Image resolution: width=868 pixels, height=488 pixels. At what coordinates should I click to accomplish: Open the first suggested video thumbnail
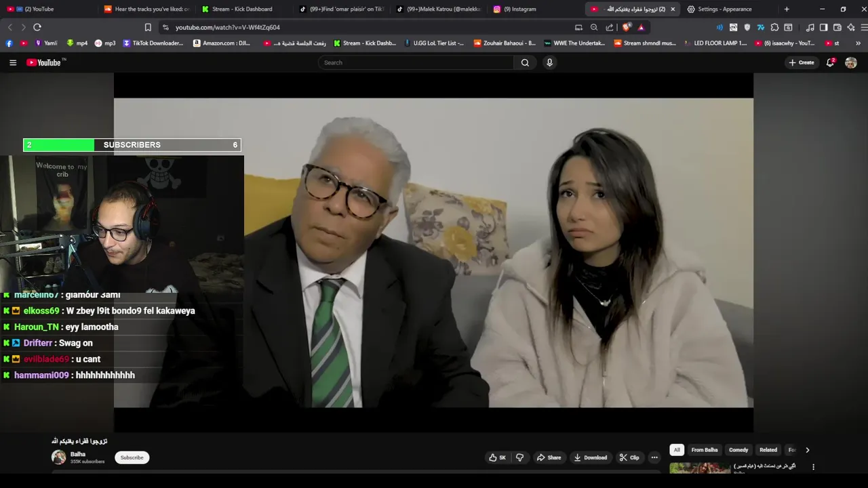(x=700, y=468)
